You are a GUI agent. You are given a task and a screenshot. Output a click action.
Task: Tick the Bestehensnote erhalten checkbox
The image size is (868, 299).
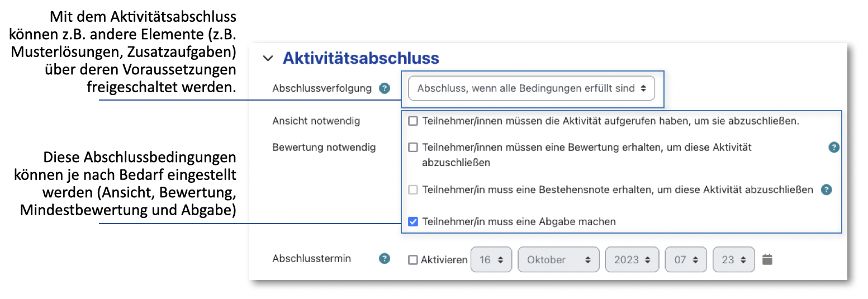tap(413, 189)
